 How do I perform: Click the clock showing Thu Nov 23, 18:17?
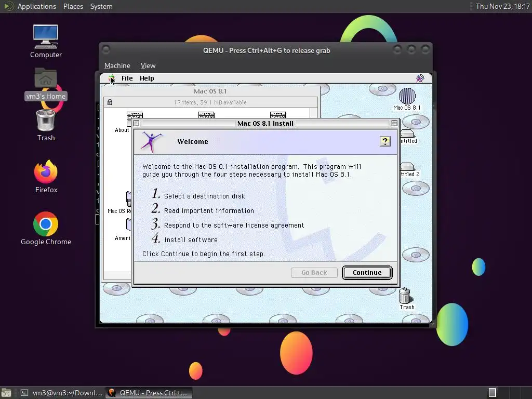(502, 6)
